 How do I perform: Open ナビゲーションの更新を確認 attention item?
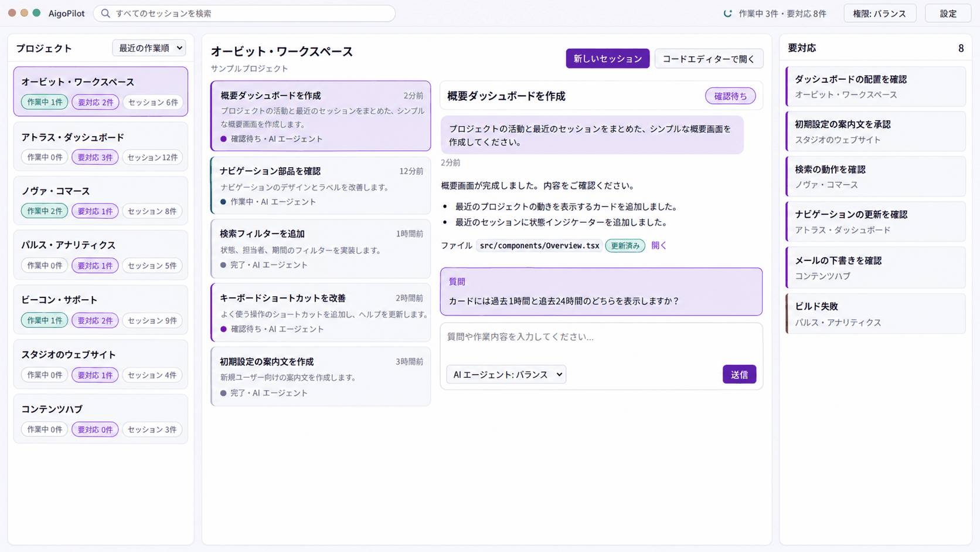click(x=876, y=222)
